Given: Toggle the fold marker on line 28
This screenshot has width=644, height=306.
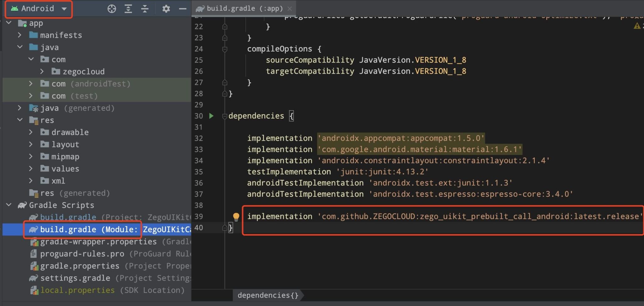Looking at the screenshot, I should coord(225,94).
